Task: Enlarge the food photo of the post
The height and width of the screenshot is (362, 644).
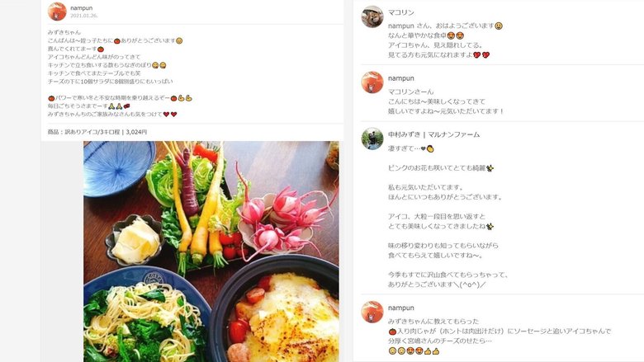Action: pyautogui.click(x=211, y=252)
